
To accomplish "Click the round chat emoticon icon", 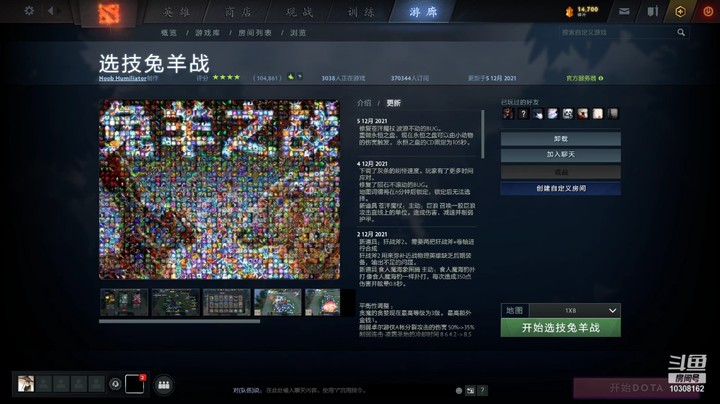I will click(459, 391).
